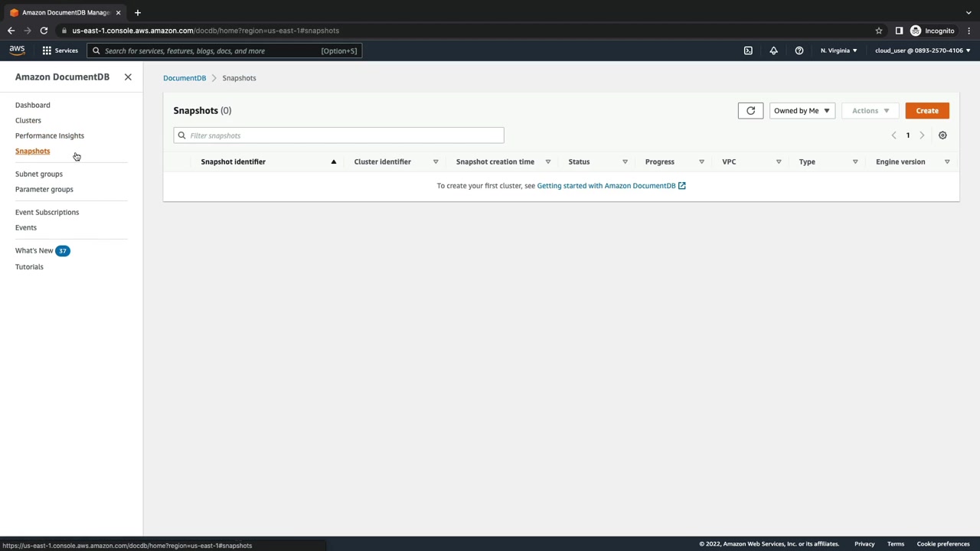Screen dimensions: 980x551
Task: Click the AWS logo home icon
Action: point(17,51)
